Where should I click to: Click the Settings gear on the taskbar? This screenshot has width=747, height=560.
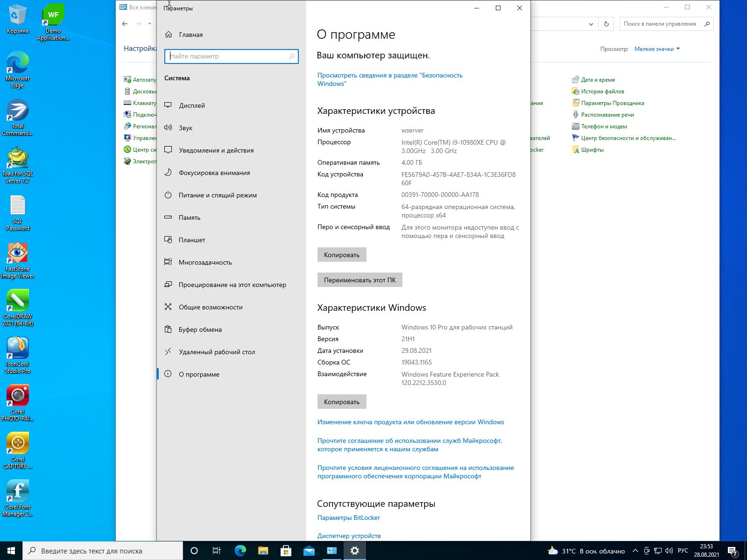355,551
